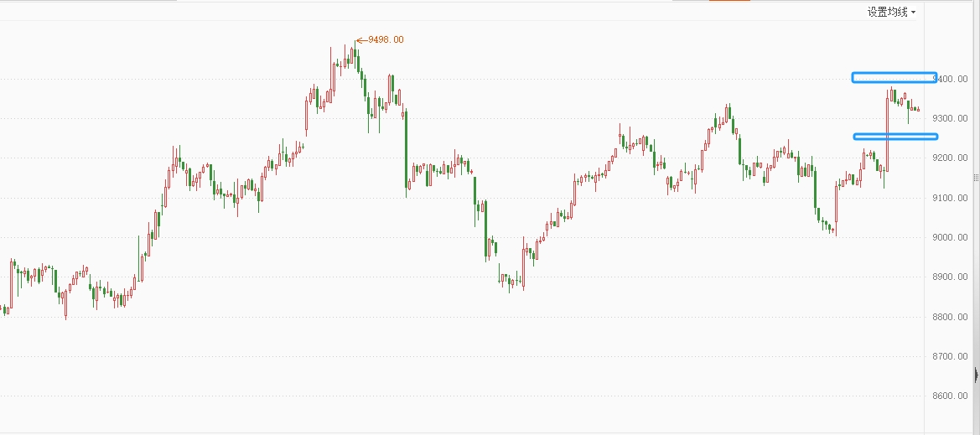Screen dimensions: 980x435
Task: Expand the side panel with the right-edge arrow
Action: click(976, 375)
